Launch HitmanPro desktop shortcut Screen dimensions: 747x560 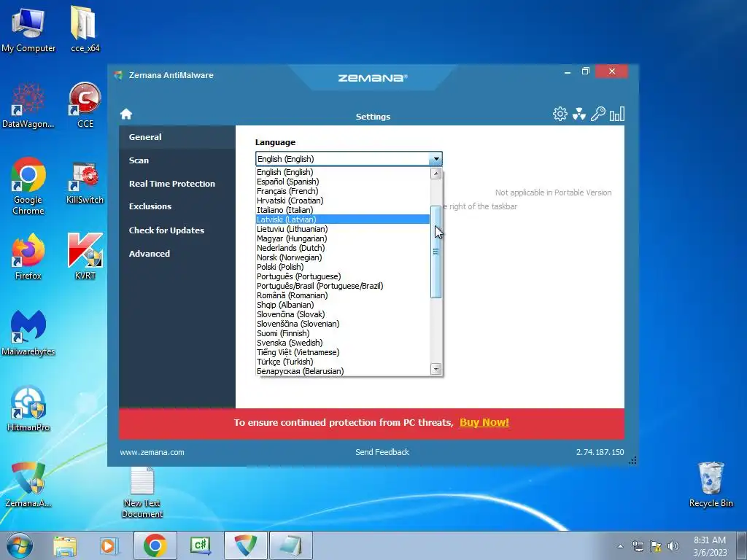pyautogui.click(x=28, y=408)
